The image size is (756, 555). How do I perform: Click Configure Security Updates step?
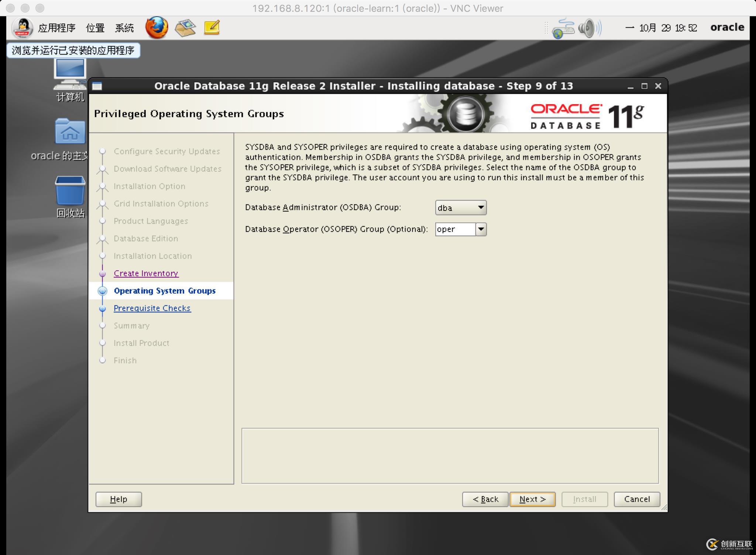click(x=167, y=151)
